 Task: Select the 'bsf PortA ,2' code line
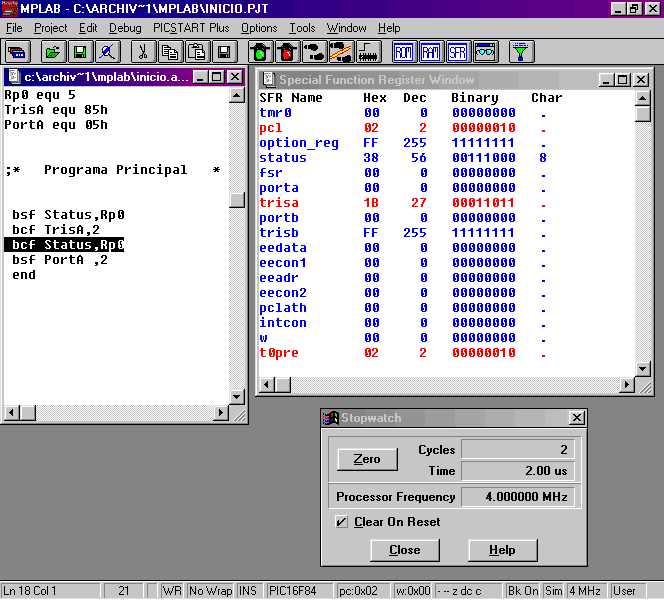[62, 260]
